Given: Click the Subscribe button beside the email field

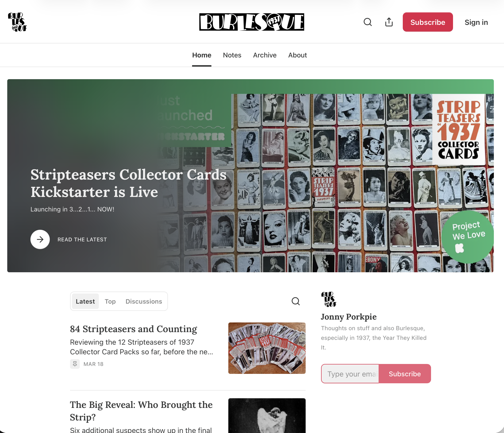Looking at the screenshot, I should 404,374.
